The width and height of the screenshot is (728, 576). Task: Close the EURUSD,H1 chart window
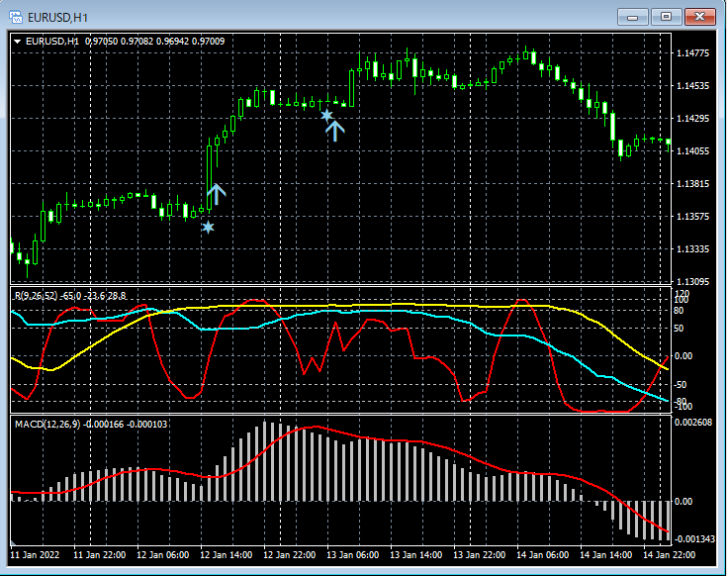click(698, 16)
